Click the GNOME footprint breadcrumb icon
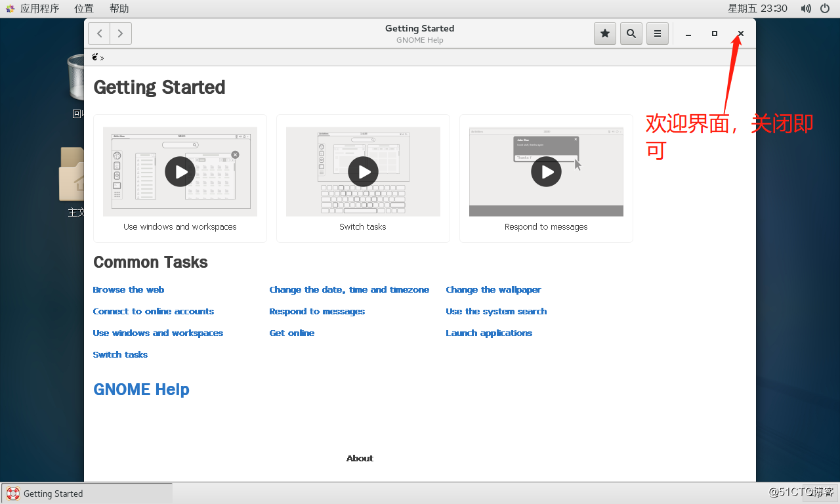This screenshot has width=840, height=504. coord(95,57)
